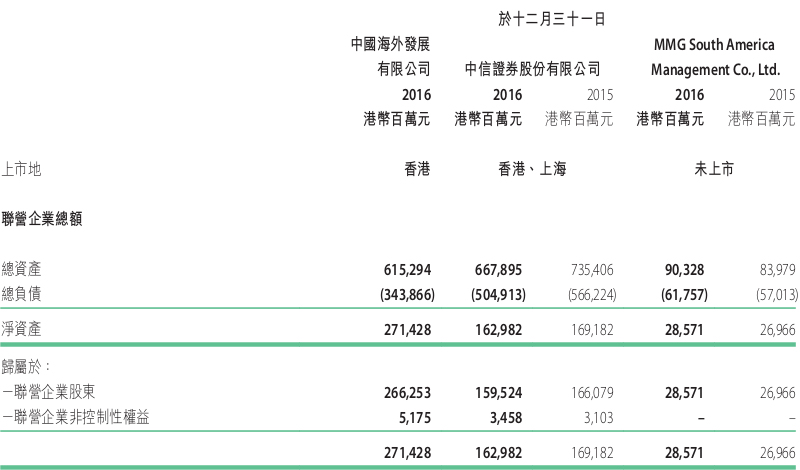Select the 2015 total assets value 735,406

592,269
